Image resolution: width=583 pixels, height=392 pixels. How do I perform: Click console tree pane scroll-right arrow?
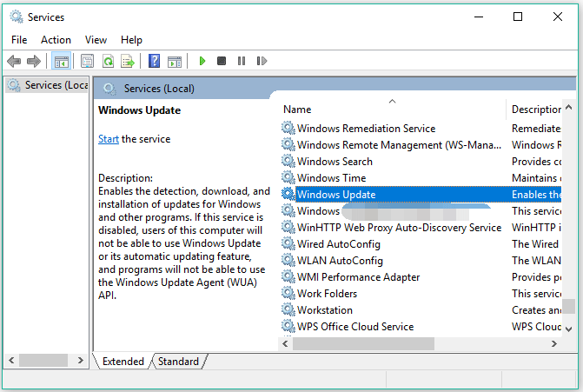[81, 360]
